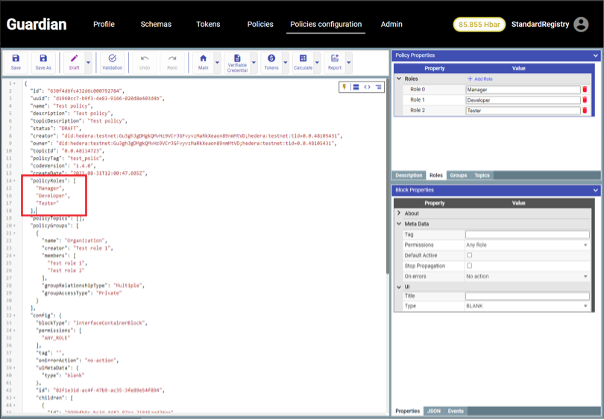The width and height of the screenshot is (604, 420).
Task: Open the Tokens toolbar icon
Action: [271, 61]
